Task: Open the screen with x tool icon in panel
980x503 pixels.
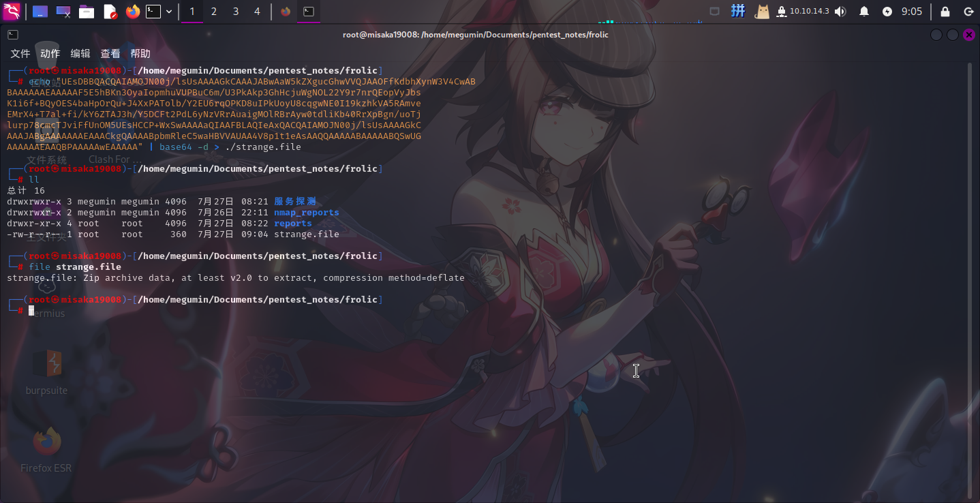Action: (63, 12)
